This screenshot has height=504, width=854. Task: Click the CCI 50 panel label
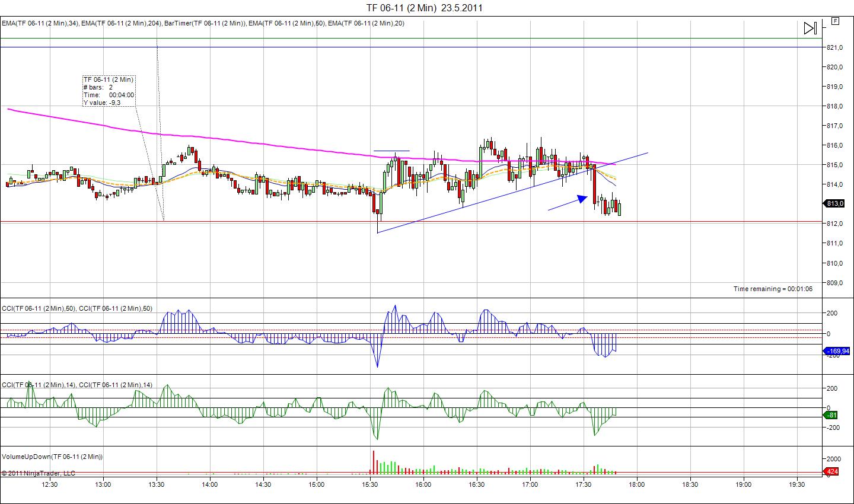pyautogui.click(x=77, y=308)
